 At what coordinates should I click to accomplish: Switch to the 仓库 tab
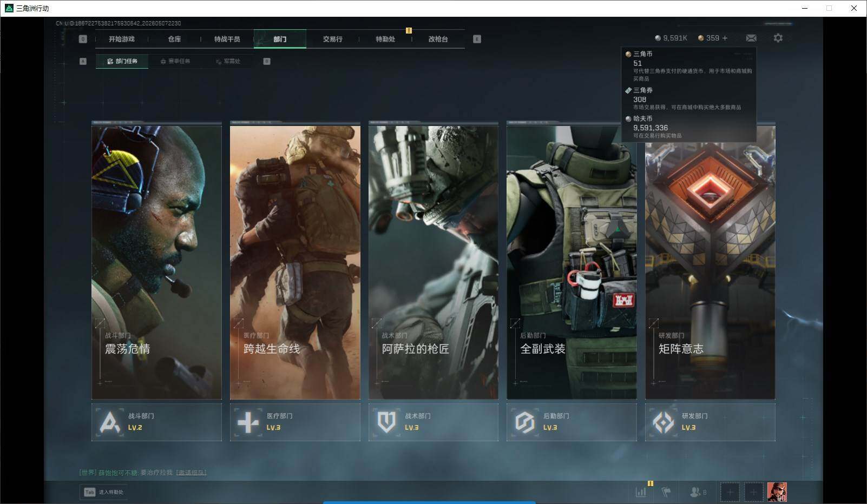tap(174, 39)
